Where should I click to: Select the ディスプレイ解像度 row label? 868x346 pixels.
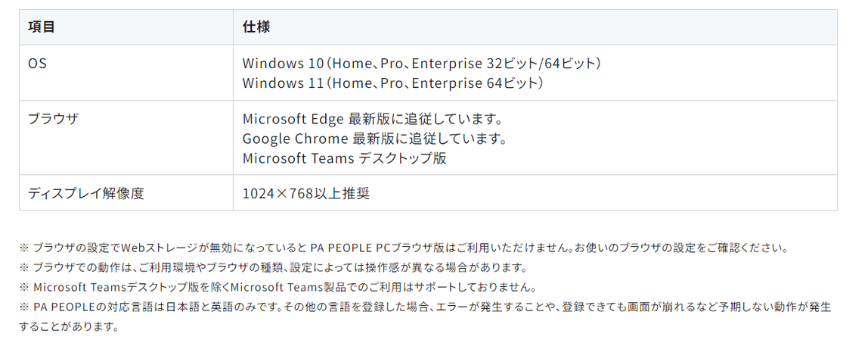point(85,194)
